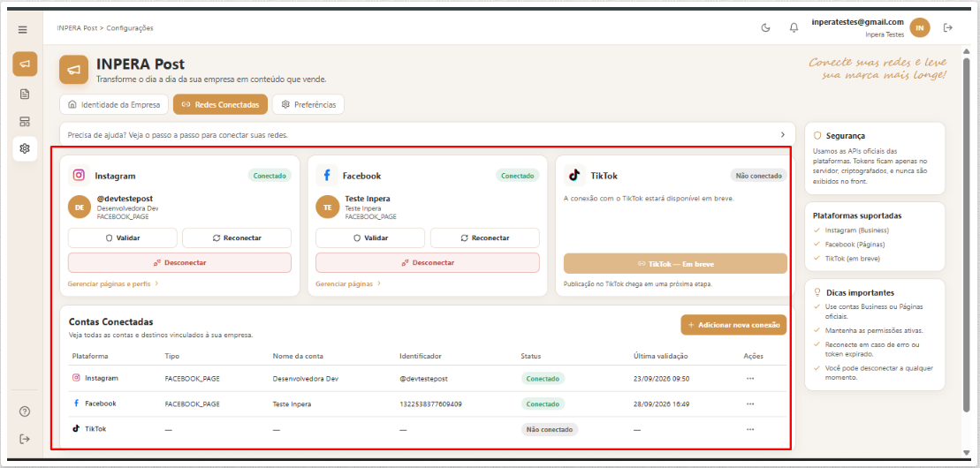
Task: Click Desenvolvedora Dev account name cell
Action: click(x=307, y=379)
